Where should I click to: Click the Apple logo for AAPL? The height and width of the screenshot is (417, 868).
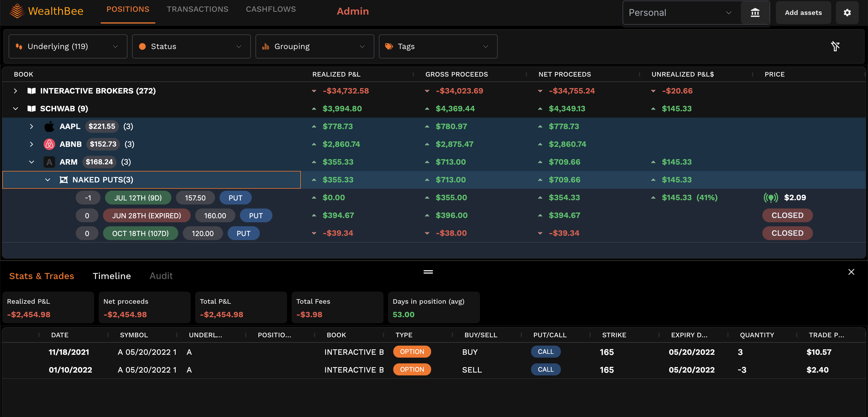pyautogui.click(x=49, y=126)
